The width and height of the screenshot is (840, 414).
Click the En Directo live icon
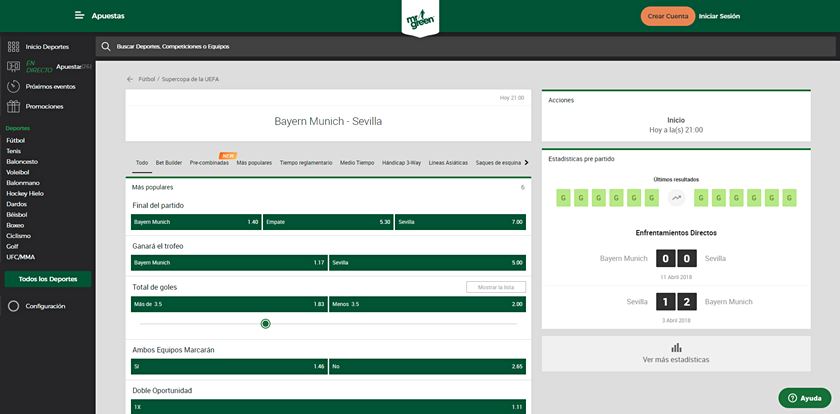pos(14,66)
